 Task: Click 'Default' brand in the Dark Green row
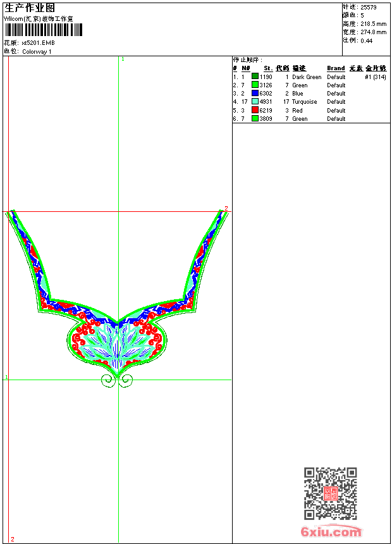coord(336,77)
